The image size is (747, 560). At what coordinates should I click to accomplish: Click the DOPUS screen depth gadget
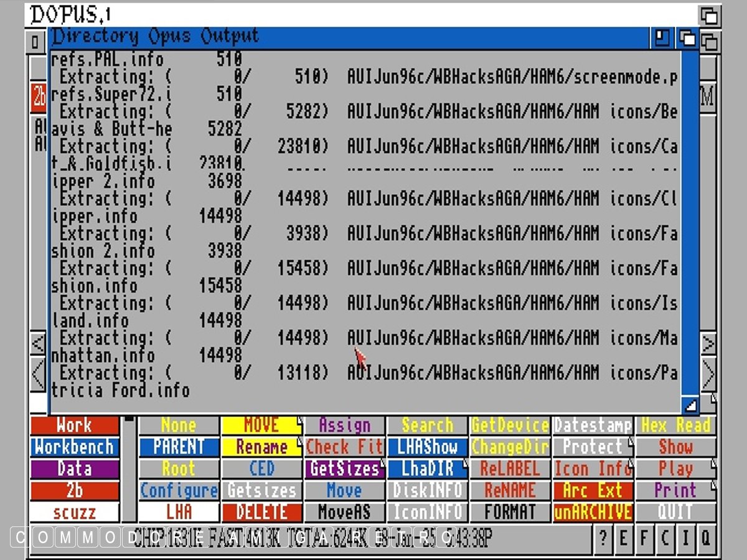[709, 15]
